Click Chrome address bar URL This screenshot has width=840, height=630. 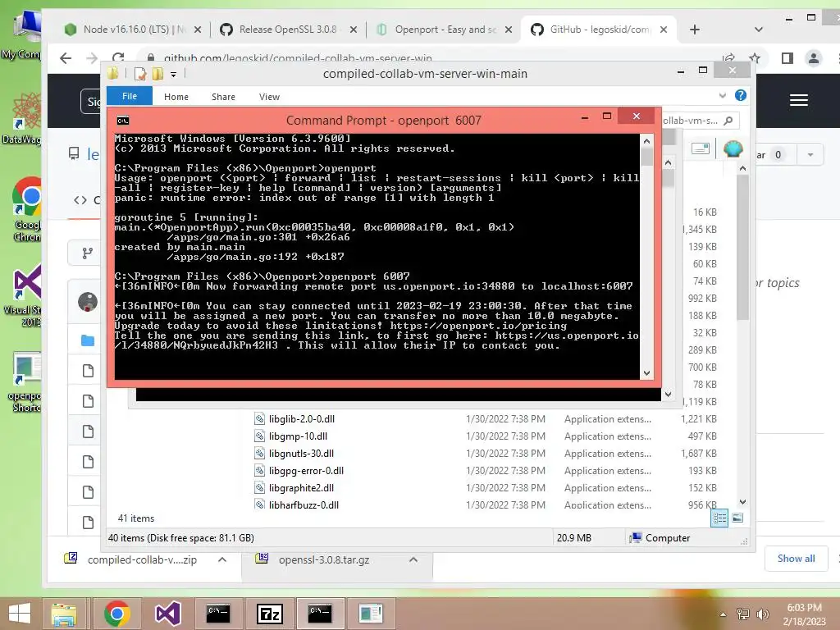(x=298, y=58)
